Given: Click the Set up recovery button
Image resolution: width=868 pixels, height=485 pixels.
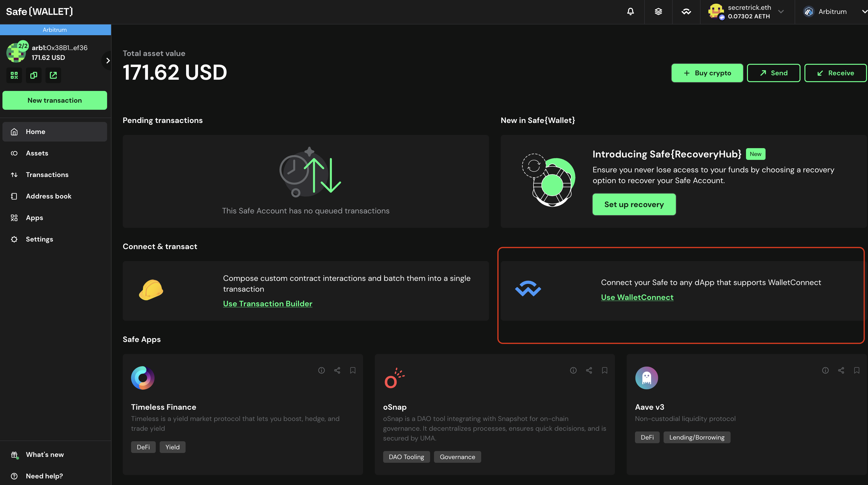Looking at the screenshot, I should 634,204.
